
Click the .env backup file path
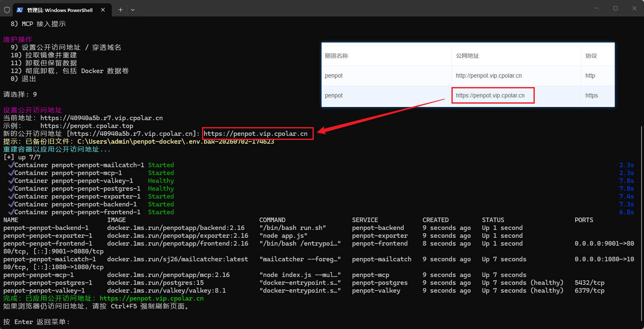pos(176,142)
